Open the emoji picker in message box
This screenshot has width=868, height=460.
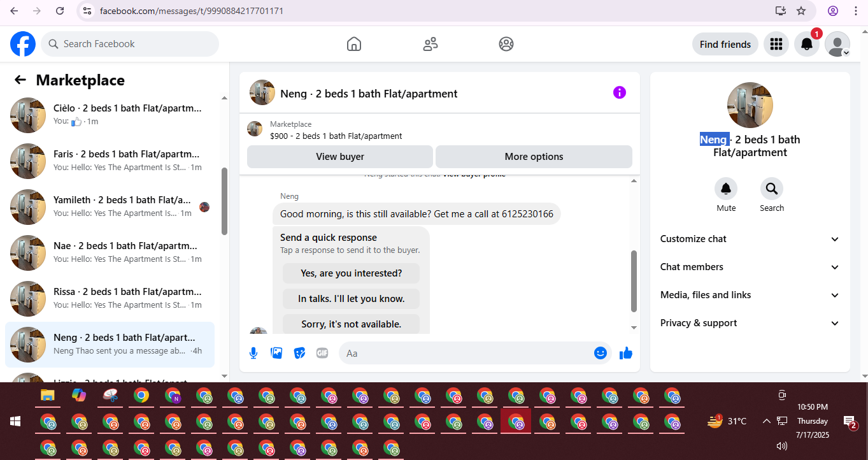(x=600, y=353)
